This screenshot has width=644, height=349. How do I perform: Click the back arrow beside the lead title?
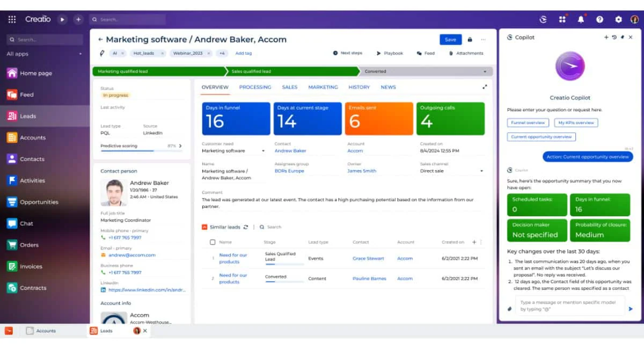(x=100, y=39)
